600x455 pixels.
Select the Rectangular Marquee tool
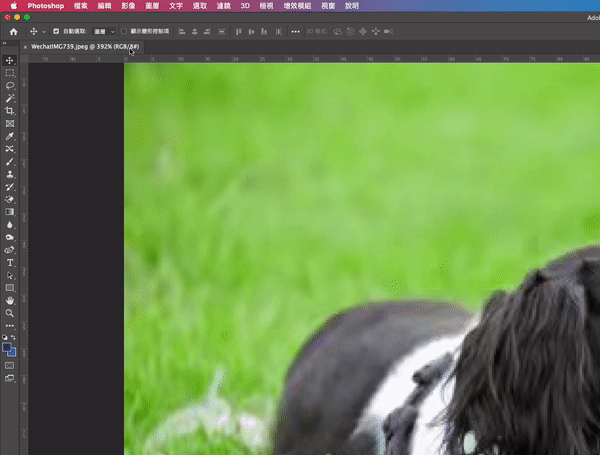tap(10, 73)
